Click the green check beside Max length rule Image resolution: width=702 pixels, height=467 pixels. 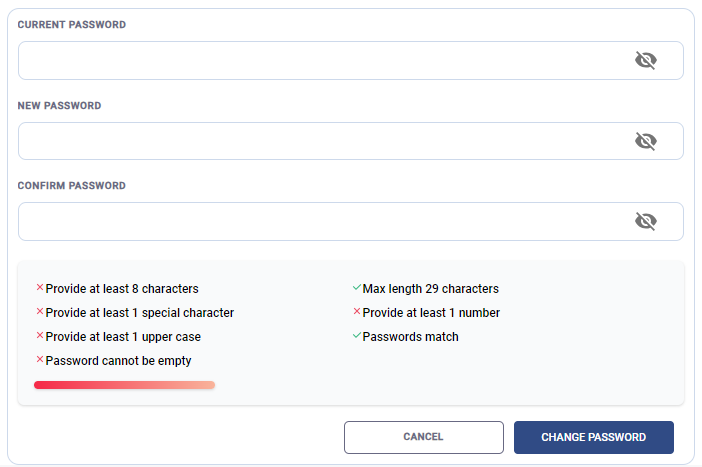pos(357,288)
